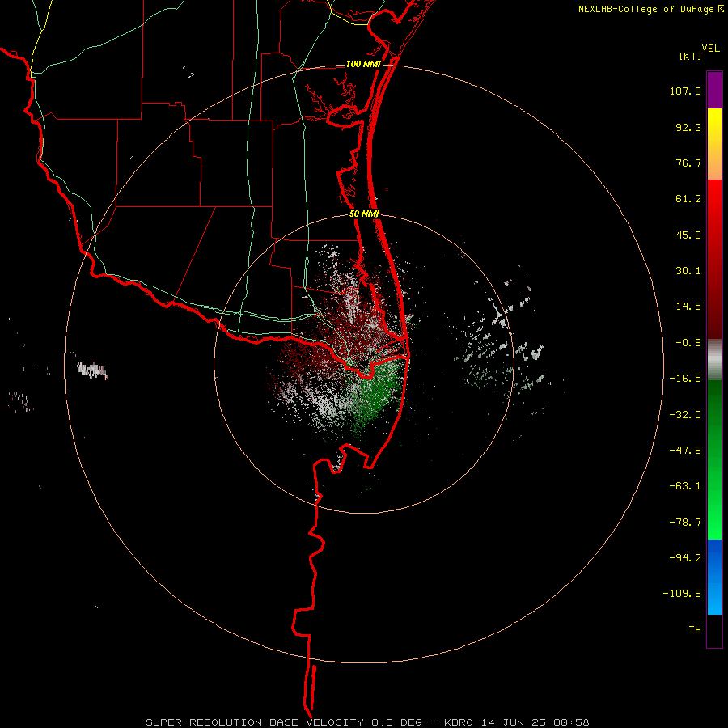The image size is (728, 728).
Task: Click the blue segment of the color bar
Action: pos(714,577)
